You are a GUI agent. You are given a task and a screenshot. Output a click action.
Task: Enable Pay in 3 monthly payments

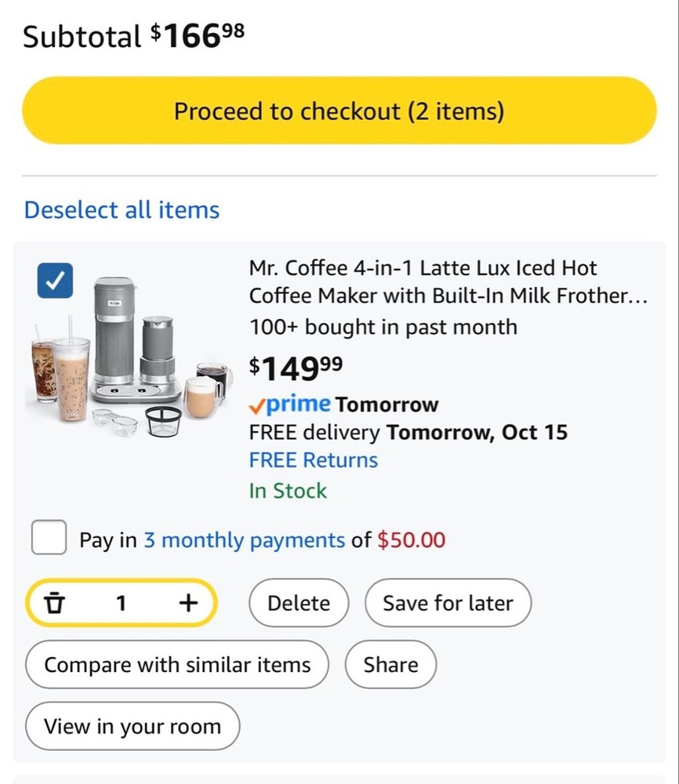49,538
